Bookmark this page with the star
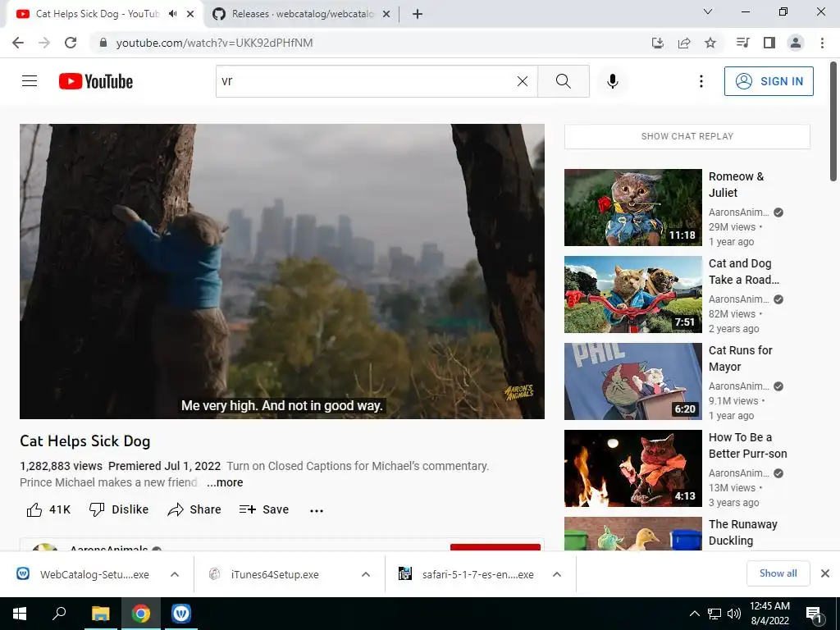The height and width of the screenshot is (630, 840). pos(710,43)
